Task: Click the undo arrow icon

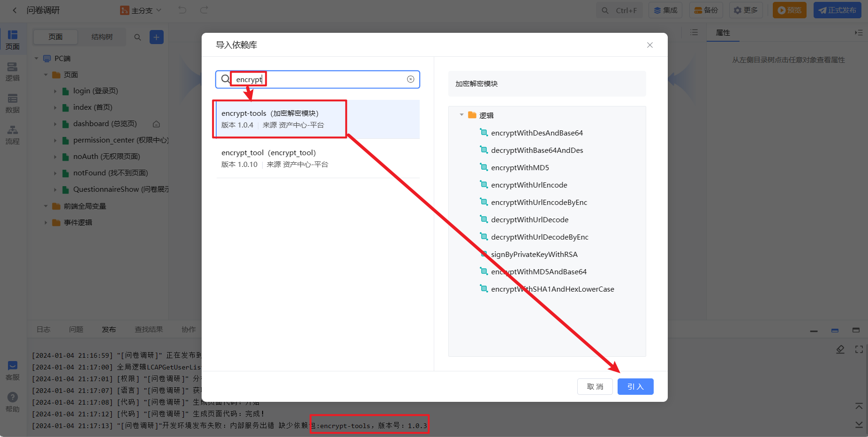Action: coord(182,10)
